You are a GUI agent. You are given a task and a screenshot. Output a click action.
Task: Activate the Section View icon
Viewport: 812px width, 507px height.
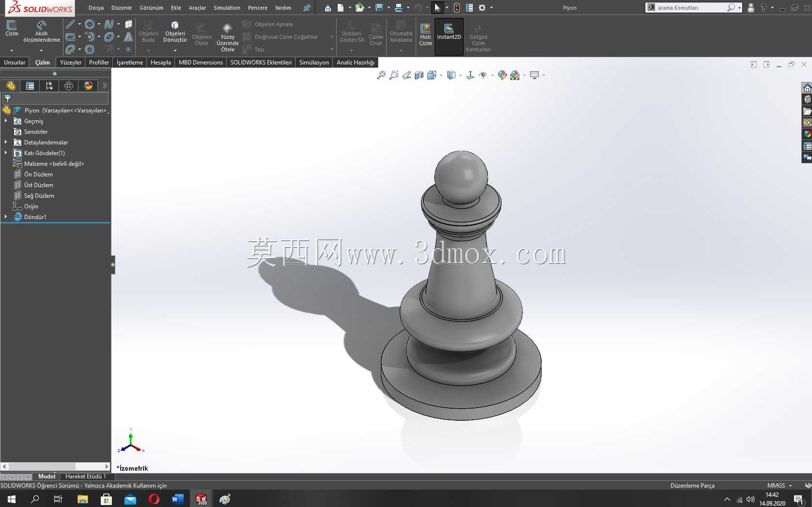click(419, 75)
